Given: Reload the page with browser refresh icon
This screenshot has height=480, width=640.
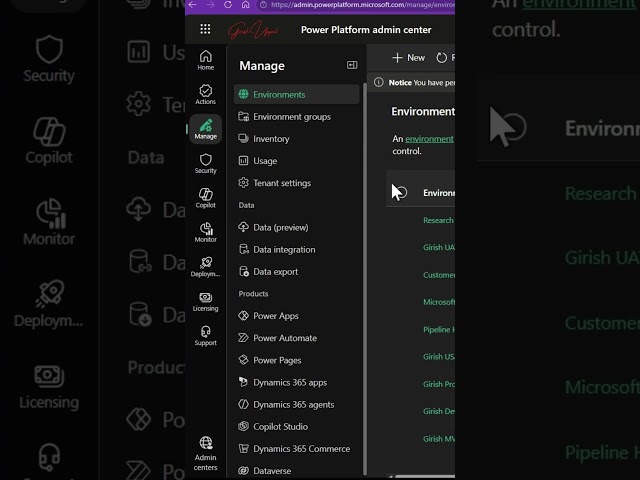Looking at the screenshot, I should click(x=228, y=5).
